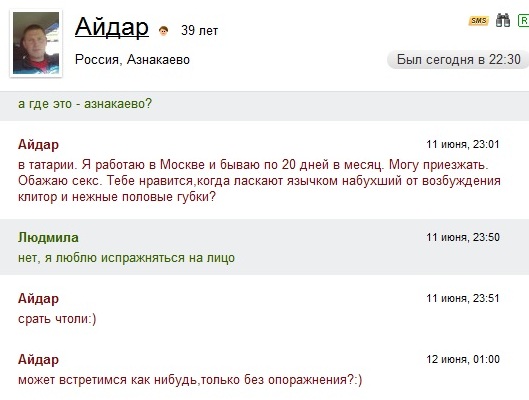Click the green R icon at header edge

(523, 21)
